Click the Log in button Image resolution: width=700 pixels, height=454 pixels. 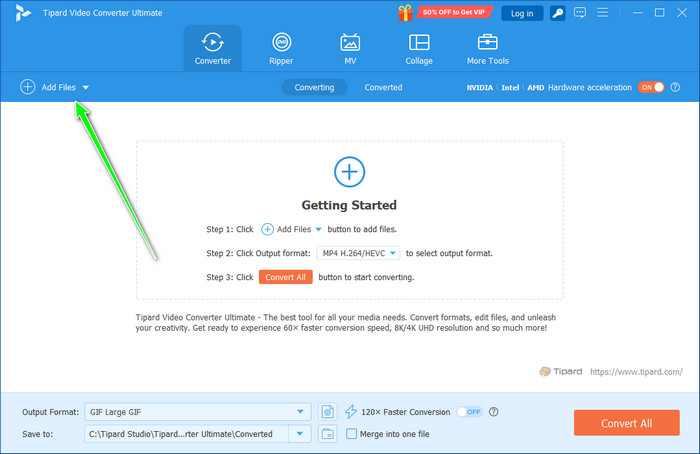click(x=522, y=13)
